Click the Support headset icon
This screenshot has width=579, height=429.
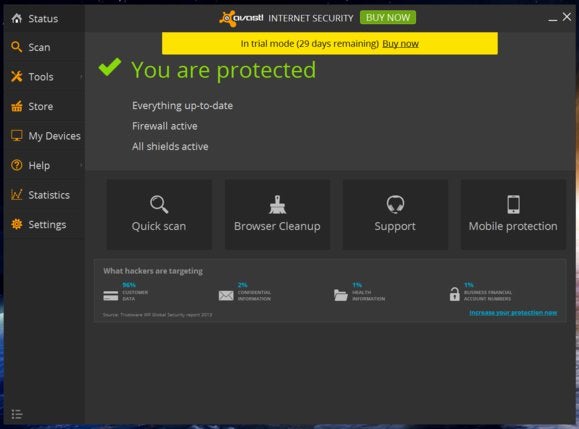click(x=395, y=204)
